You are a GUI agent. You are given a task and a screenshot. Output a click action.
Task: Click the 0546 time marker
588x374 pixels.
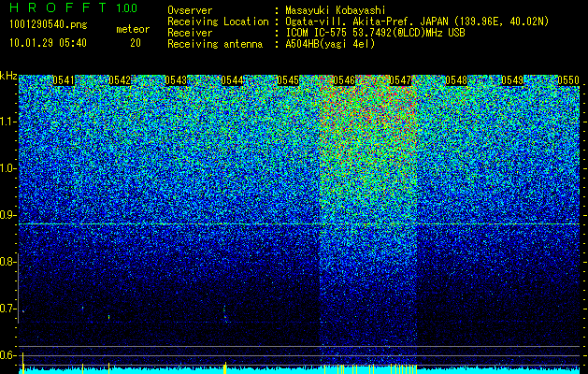pyautogui.click(x=344, y=80)
